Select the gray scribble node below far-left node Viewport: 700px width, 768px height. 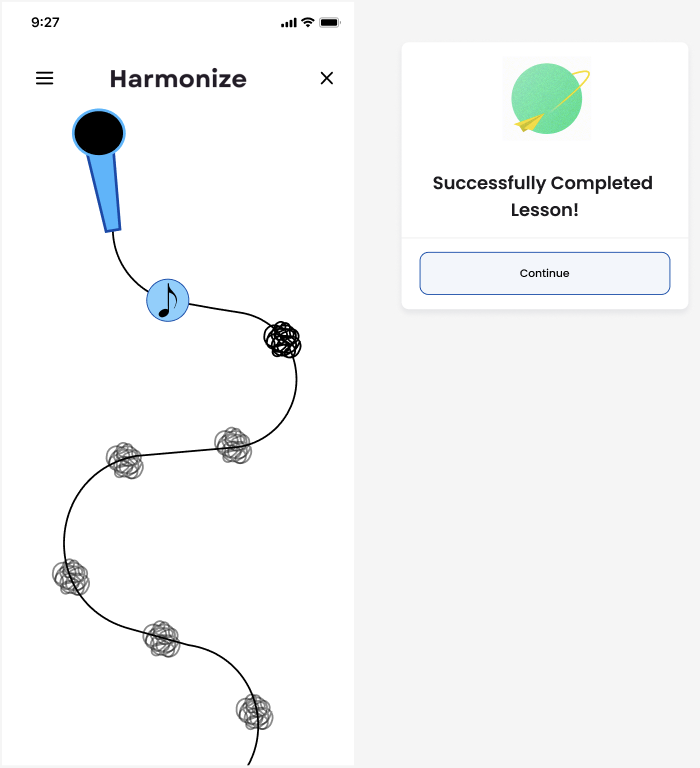pyautogui.click(x=162, y=639)
